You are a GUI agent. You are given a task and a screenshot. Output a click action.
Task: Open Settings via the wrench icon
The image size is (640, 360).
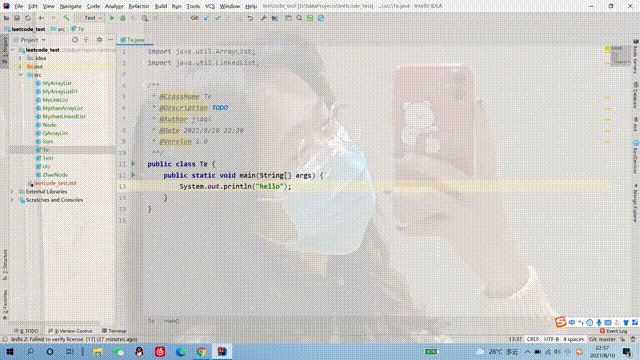point(263,18)
